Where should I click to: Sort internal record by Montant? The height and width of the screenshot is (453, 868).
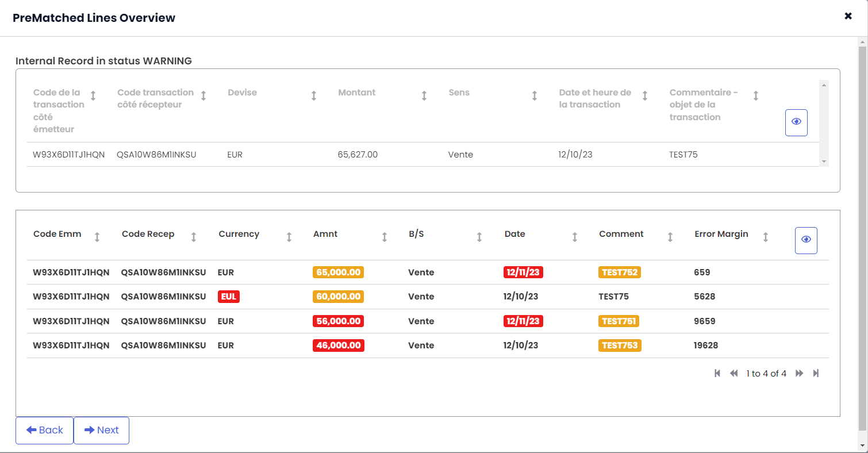(x=424, y=95)
